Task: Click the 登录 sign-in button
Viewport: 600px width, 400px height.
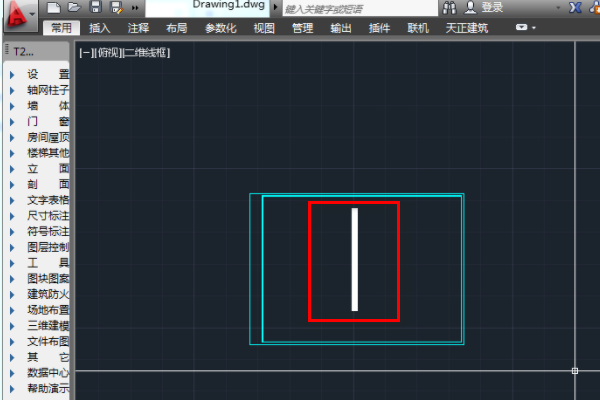Action: tap(484, 7)
